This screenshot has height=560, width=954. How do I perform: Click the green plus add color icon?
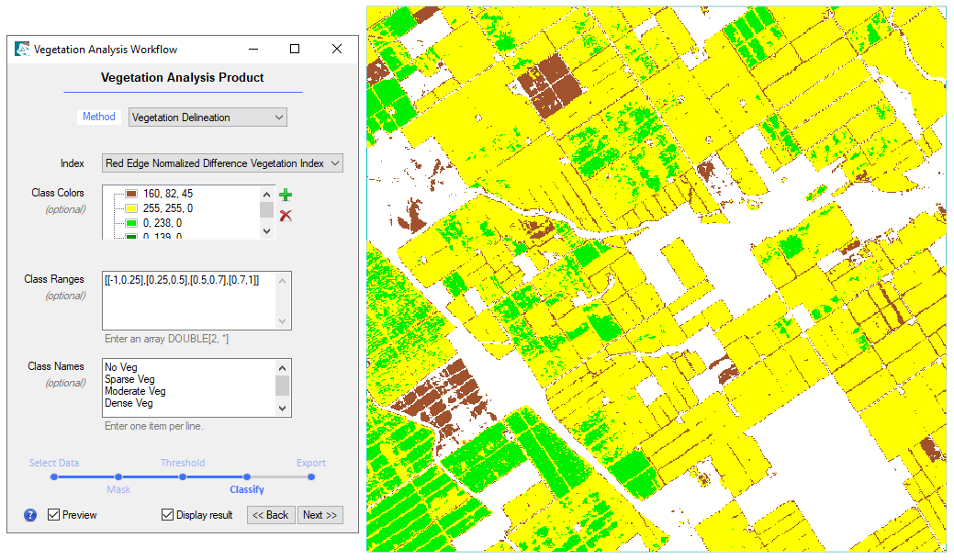(286, 195)
